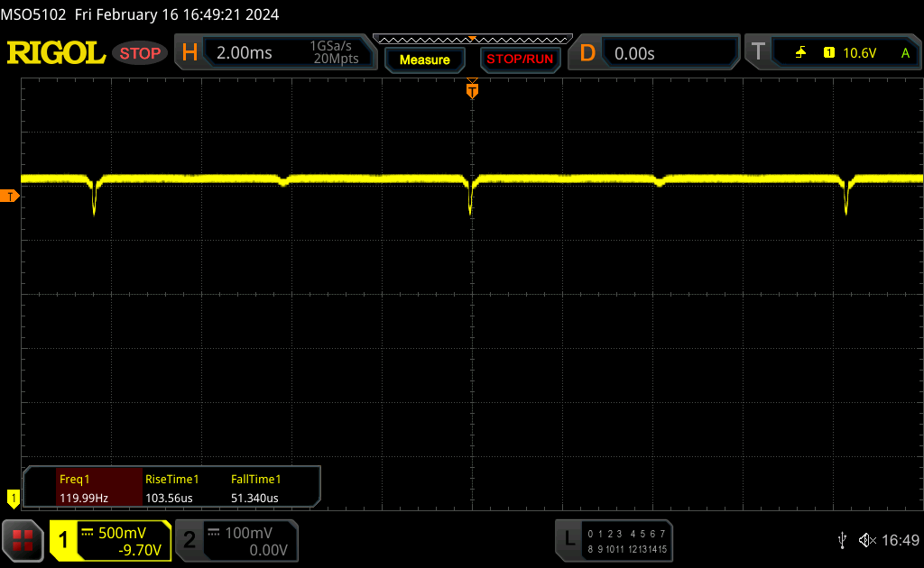Tap the USB connection status icon
The height and width of the screenshot is (568, 924).
pyautogui.click(x=842, y=540)
